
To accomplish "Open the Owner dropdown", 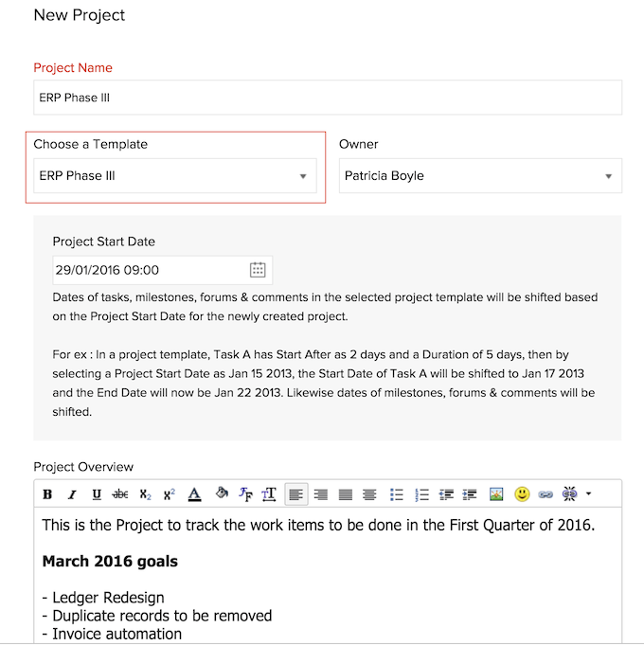I will pos(480,175).
